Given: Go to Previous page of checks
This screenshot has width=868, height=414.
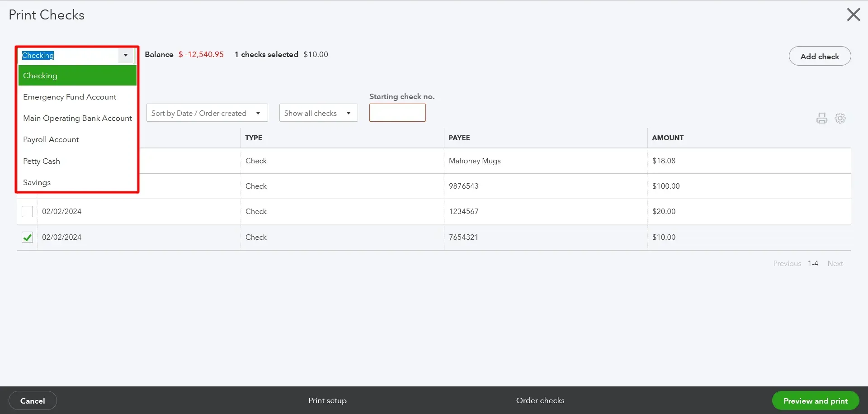Looking at the screenshot, I should pos(787,263).
